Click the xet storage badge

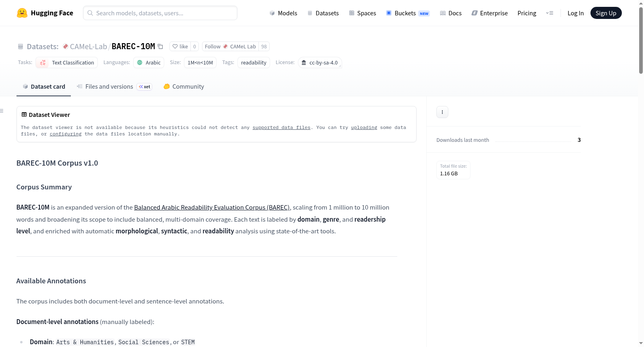(x=144, y=87)
